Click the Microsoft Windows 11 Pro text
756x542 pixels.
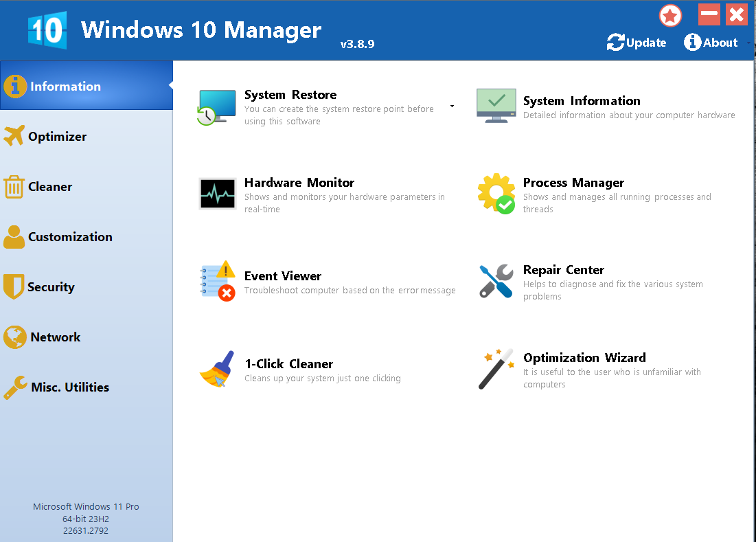(x=86, y=506)
